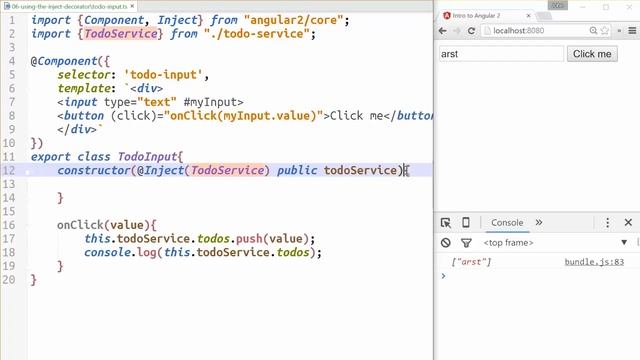This screenshot has height=360, width=640.
Task: Click 'push' on line 17
Action: tap(249, 239)
